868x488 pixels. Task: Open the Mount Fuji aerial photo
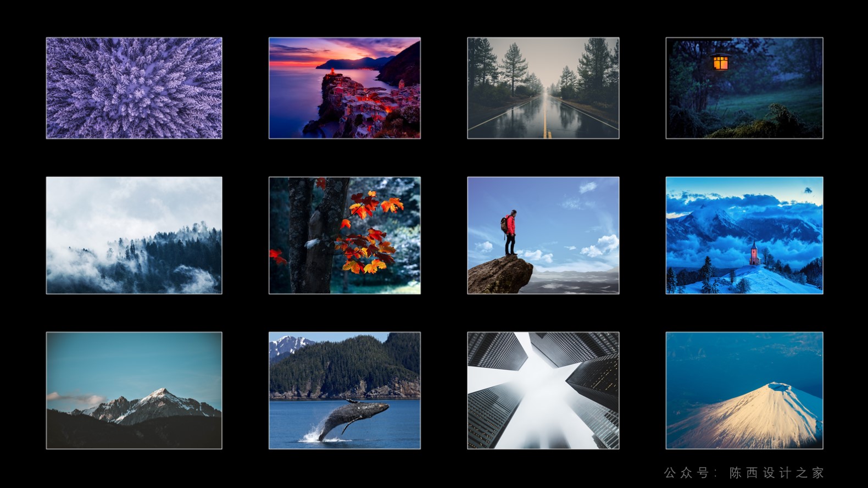pos(744,390)
